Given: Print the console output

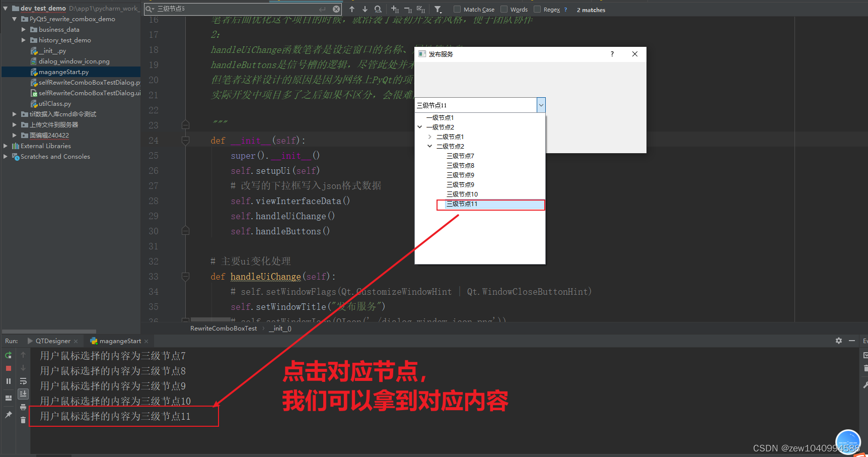Looking at the screenshot, I should 23,408.
